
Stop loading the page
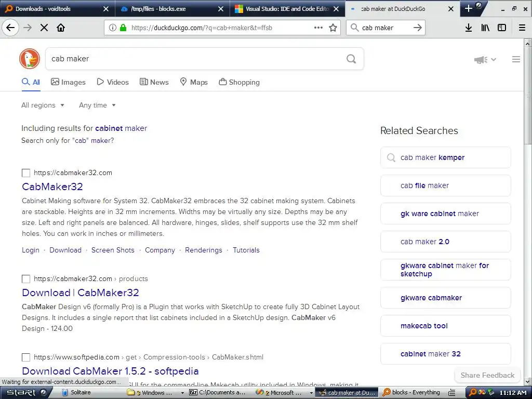tap(44, 28)
